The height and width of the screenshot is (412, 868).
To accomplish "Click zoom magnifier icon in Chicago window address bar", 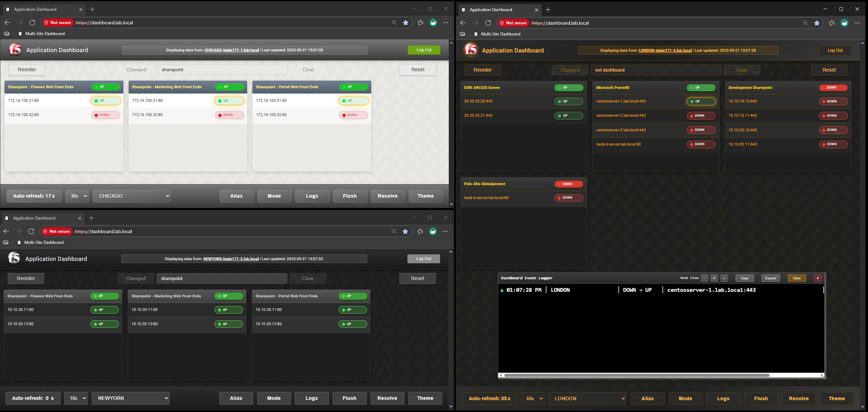I will pos(394,23).
